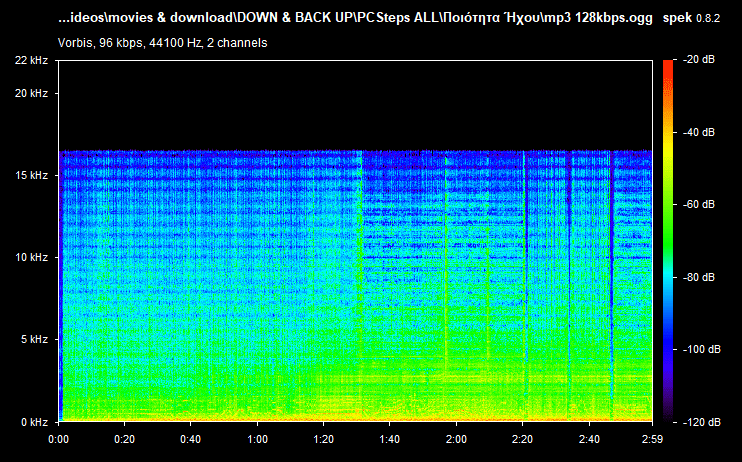Viewport: 742px width, 462px height.
Task: Click the 5 kHz frequency label
Action: 34,339
